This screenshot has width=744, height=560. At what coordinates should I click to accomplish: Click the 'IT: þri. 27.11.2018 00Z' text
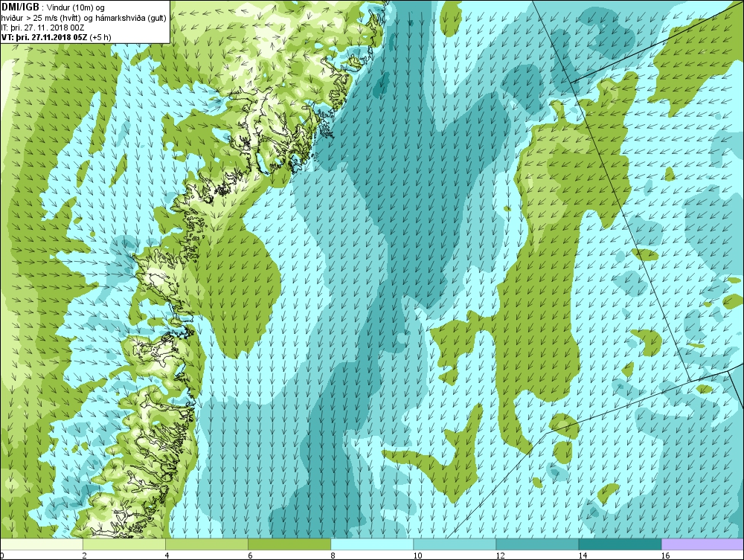[x=42, y=28]
